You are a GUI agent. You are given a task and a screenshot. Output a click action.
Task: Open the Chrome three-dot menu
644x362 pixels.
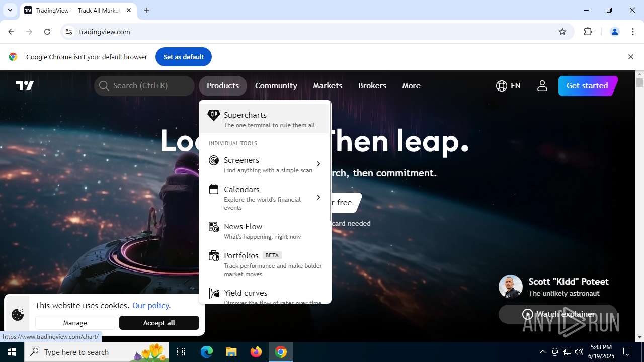click(633, 32)
